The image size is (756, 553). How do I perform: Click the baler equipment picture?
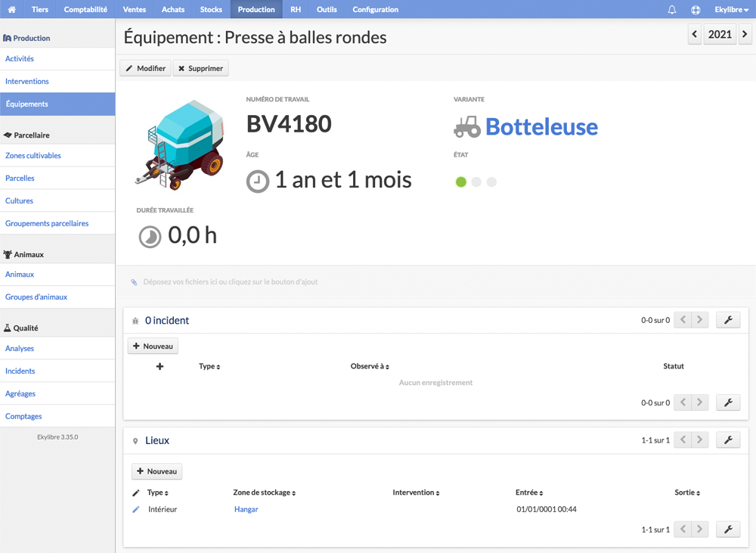point(180,144)
